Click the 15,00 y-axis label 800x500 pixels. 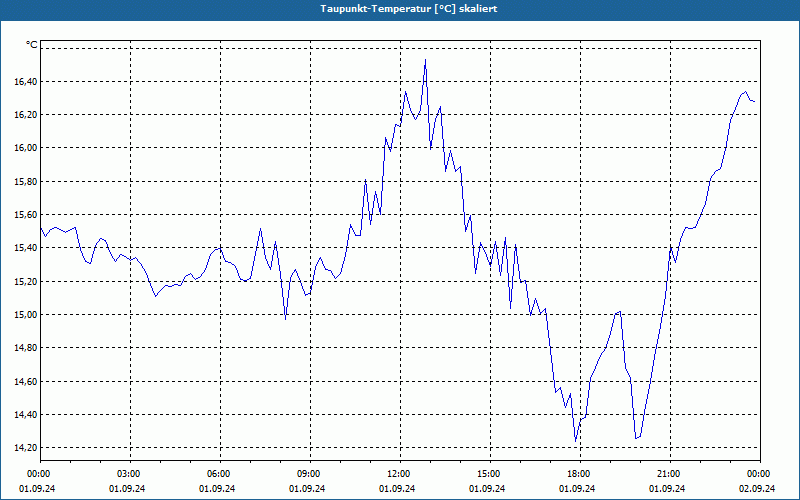click(x=25, y=315)
